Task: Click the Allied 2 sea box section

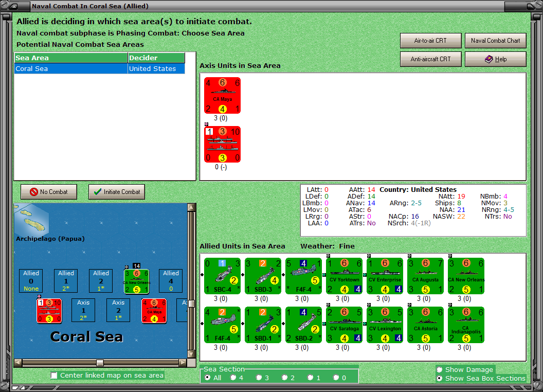Action: (x=101, y=281)
